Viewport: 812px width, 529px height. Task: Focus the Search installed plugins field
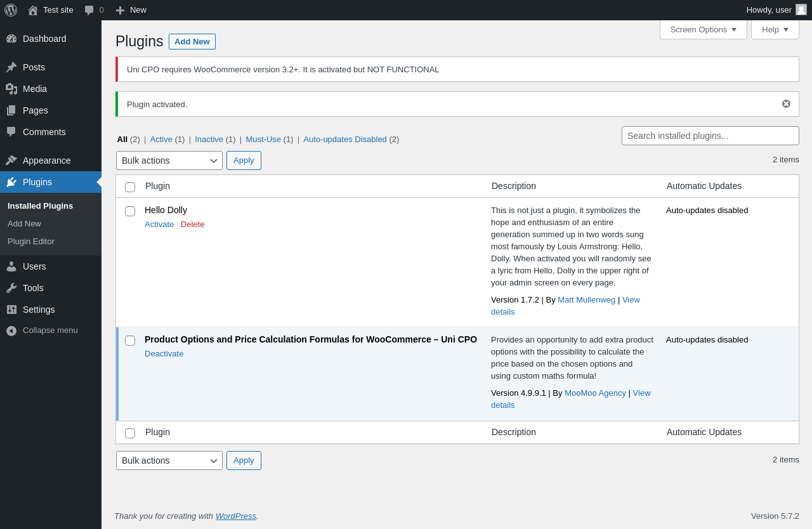(710, 136)
